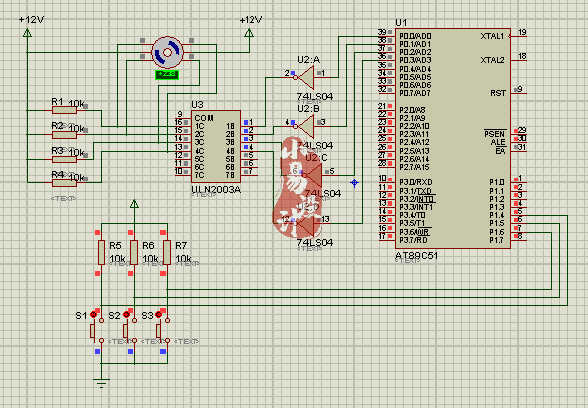Select the stepper motor component symbol

coord(168,52)
